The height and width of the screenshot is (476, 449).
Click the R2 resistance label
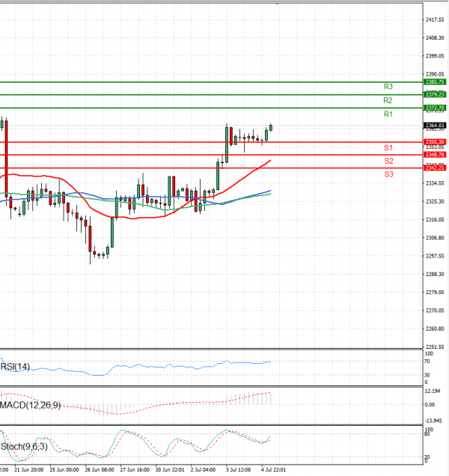coord(388,100)
